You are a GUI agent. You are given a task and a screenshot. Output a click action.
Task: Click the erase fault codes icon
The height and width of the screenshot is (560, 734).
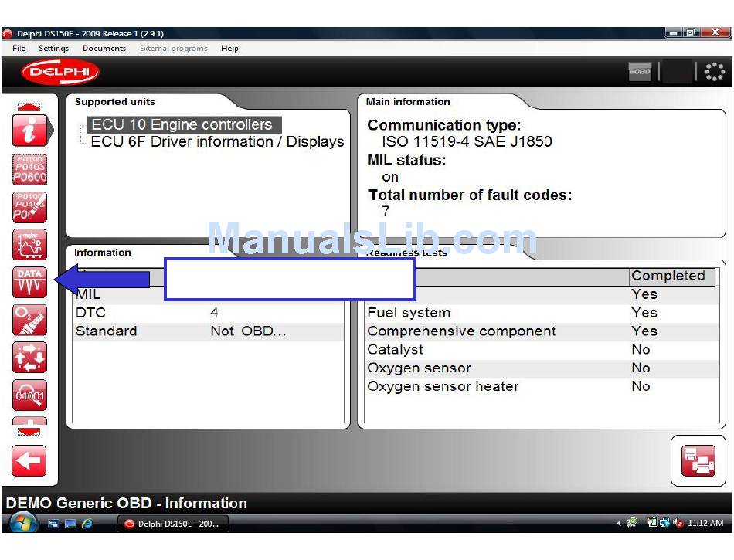tap(29, 207)
